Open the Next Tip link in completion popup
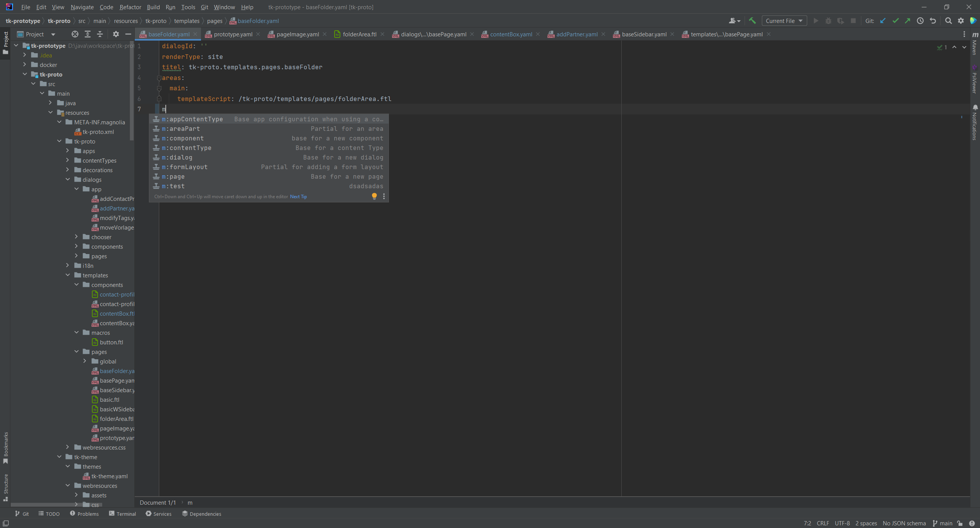Screen dimensions: 980x528 [x=298, y=196]
